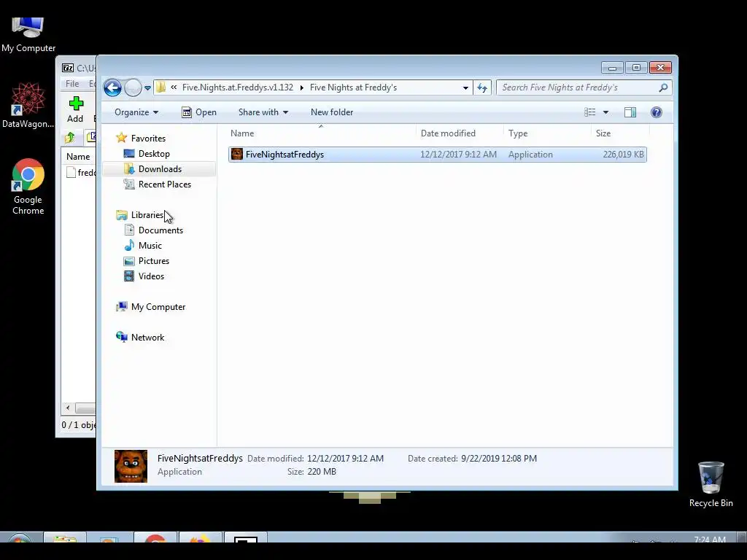Sort by Size column header
Image resolution: width=747 pixels, height=560 pixels.
tap(620, 133)
